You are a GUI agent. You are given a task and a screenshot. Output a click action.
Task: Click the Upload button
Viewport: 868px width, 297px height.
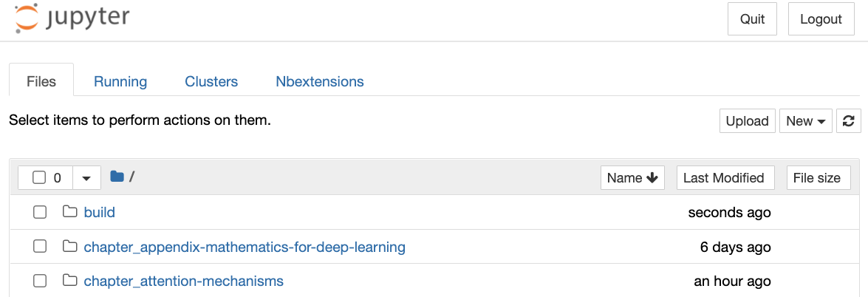pos(747,121)
